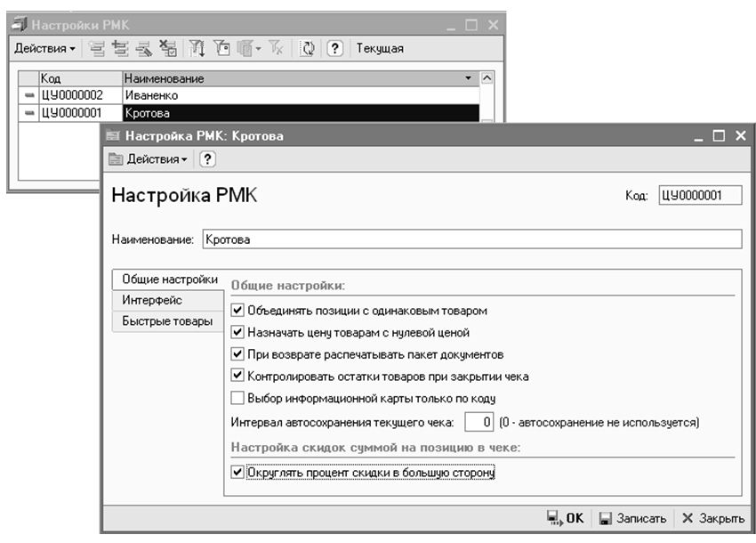Image resolution: width=756 pixels, height=543 pixels.
Task: Toggle Объединять позиции с одинаковым товаром
Action: pos(237,310)
